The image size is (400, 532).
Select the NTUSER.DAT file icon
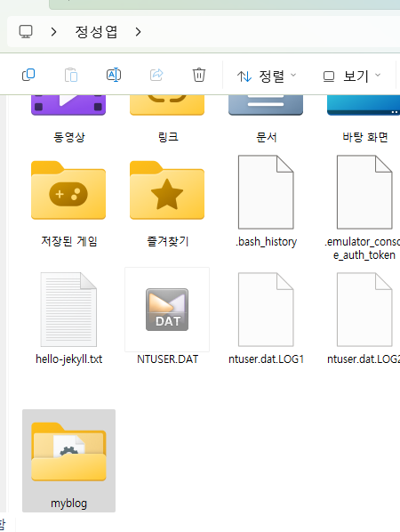pyautogui.click(x=167, y=310)
